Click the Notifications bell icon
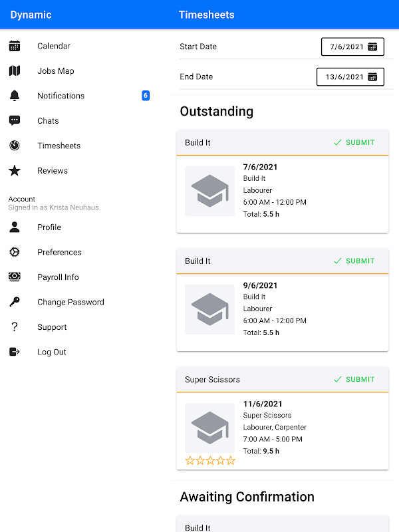 15,96
